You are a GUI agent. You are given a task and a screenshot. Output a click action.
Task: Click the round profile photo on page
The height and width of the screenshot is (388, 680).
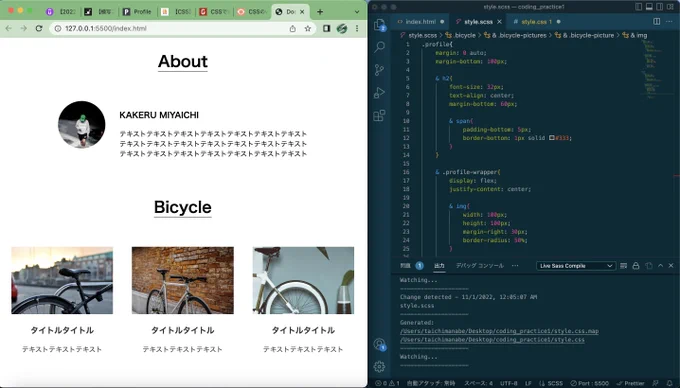point(82,124)
